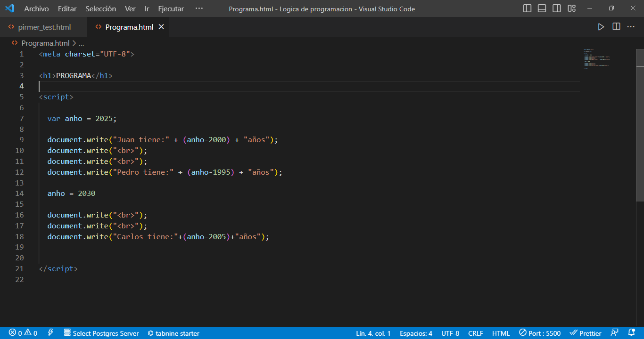Click Select Postgres Server in status bar
The width and height of the screenshot is (644, 339).
pos(101,333)
